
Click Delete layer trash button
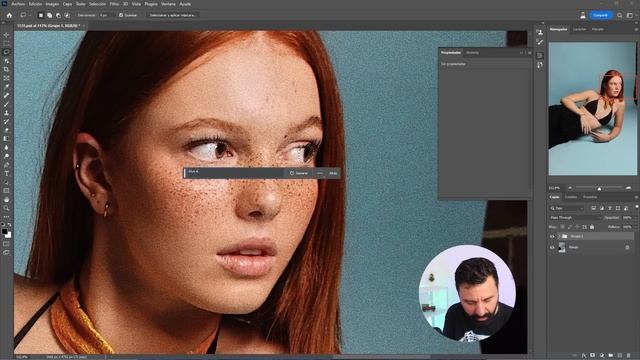point(629,356)
